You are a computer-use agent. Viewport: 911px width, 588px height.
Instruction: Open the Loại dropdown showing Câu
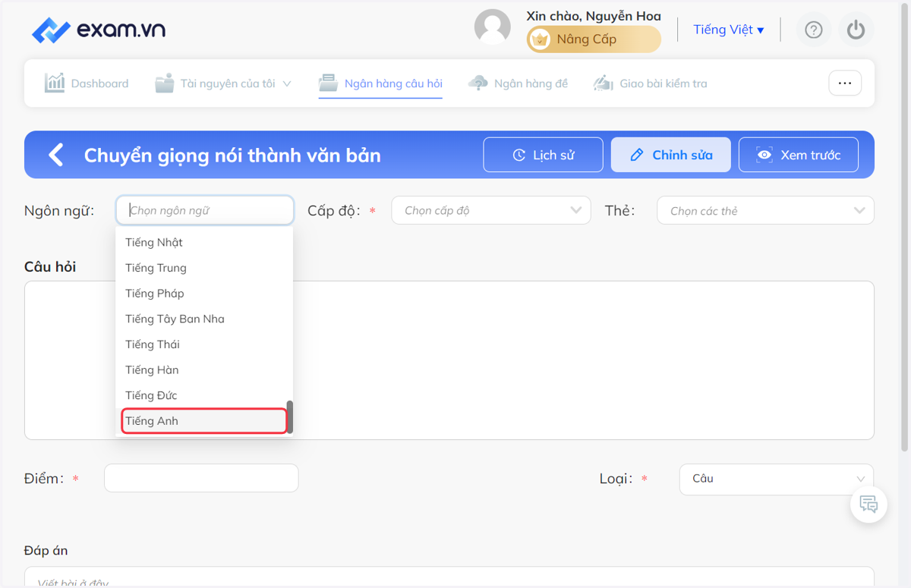coord(777,479)
